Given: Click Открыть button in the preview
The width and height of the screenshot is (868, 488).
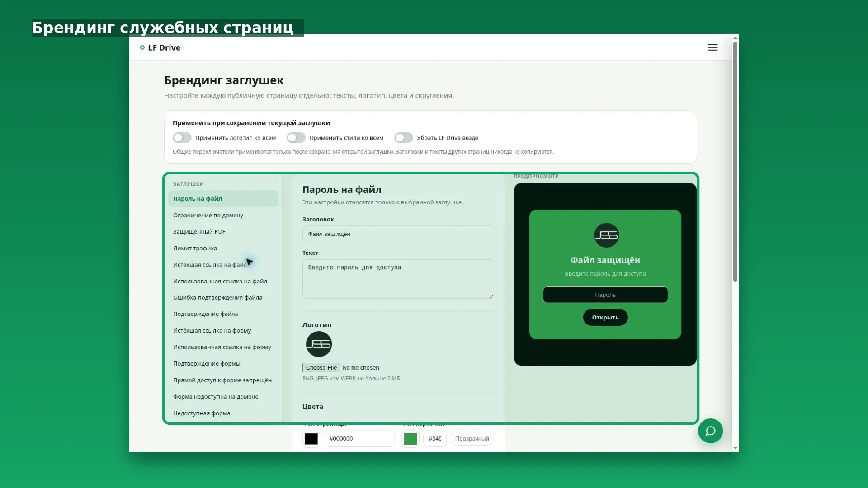Looking at the screenshot, I should [x=605, y=317].
